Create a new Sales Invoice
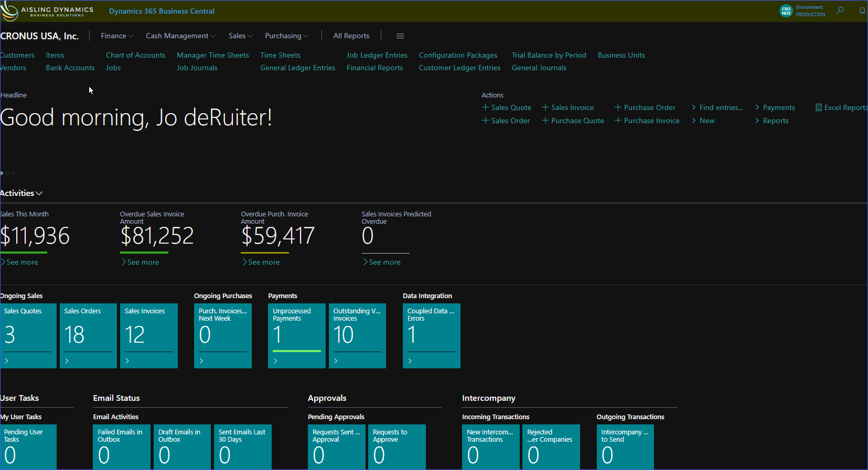The image size is (868, 470). pyautogui.click(x=568, y=107)
